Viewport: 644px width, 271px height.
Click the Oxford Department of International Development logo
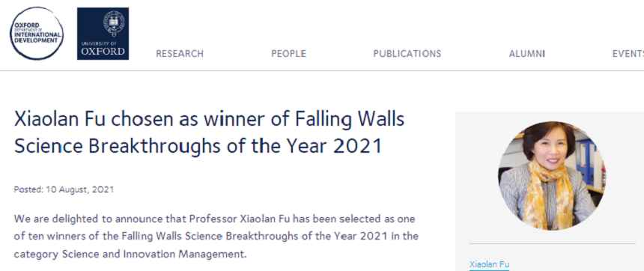click(37, 33)
